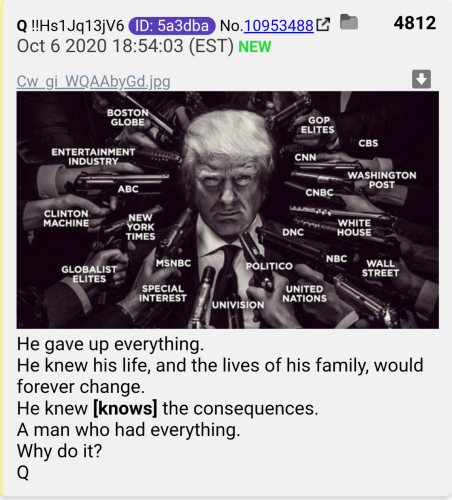This screenshot has height=500, width=452.
Task: Click the bold Q poster name
Action: (22, 26)
